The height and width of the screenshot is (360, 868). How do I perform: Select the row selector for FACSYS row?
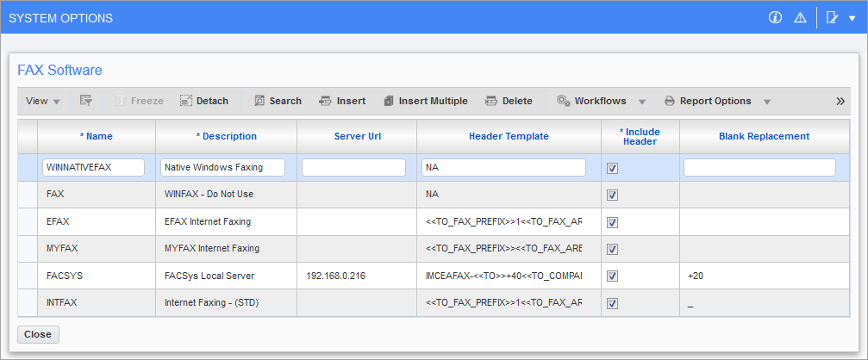(x=28, y=276)
